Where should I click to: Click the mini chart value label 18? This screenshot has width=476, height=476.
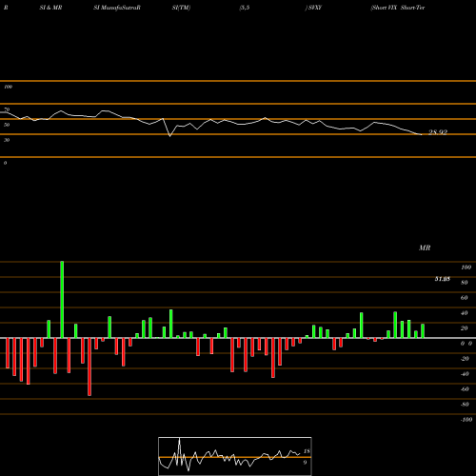307,451
